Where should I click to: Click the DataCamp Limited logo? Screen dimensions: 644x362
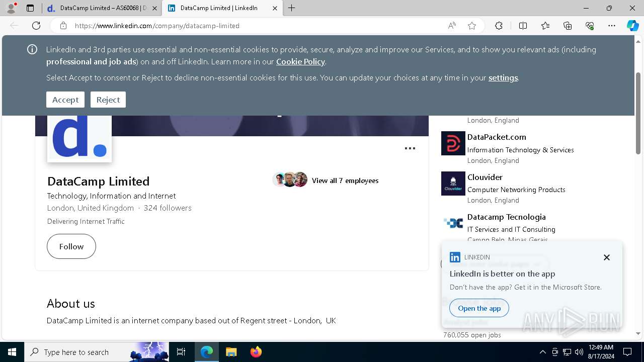[x=79, y=138]
